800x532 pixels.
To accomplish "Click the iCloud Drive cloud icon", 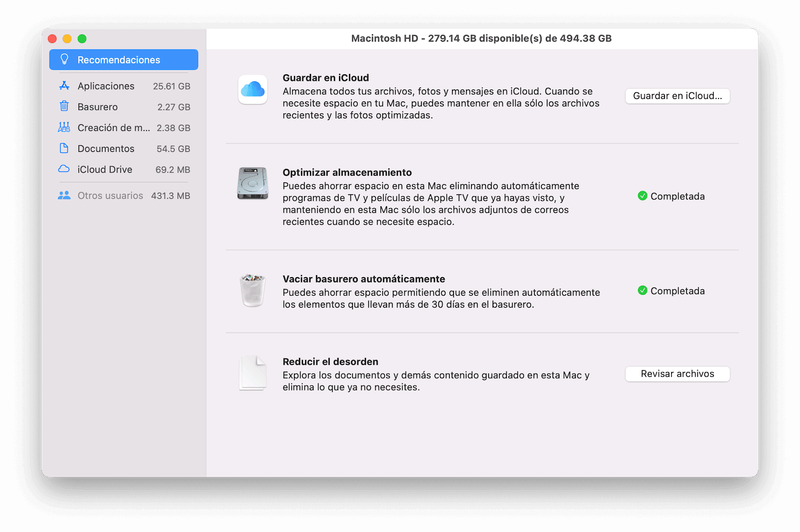I will (64, 169).
